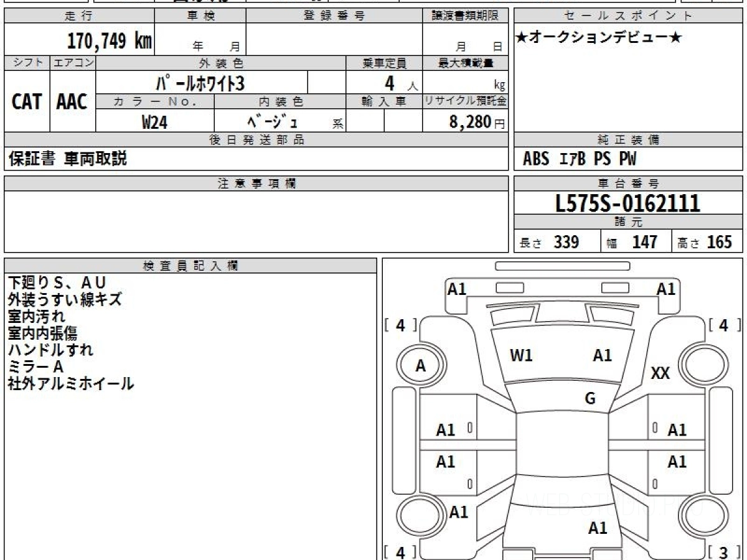Click the recycle deposit 8,280円
The height and width of the screenshot is (560, 747).
pos(477,122)
